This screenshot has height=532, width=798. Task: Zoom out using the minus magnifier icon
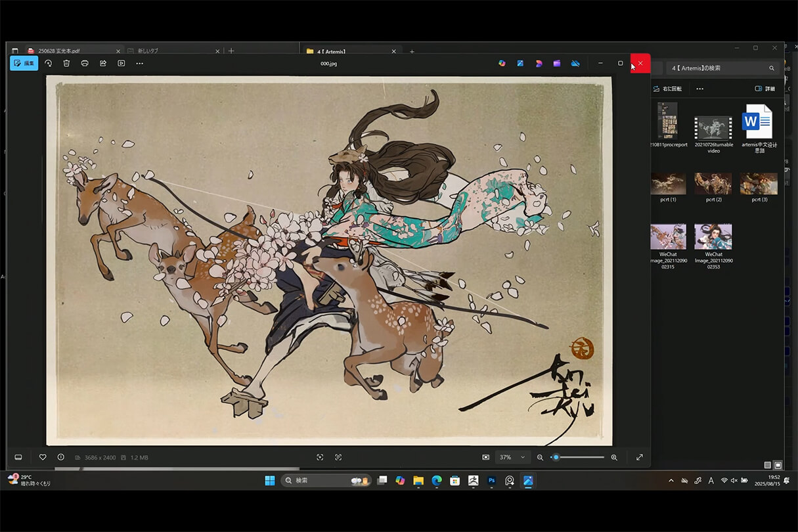click(x=540, y=457)
